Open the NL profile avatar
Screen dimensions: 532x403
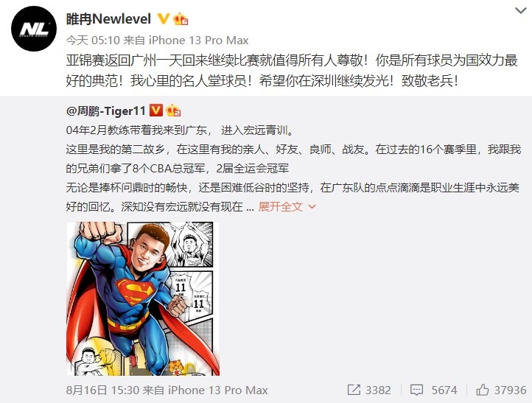(x=34, y=29)
